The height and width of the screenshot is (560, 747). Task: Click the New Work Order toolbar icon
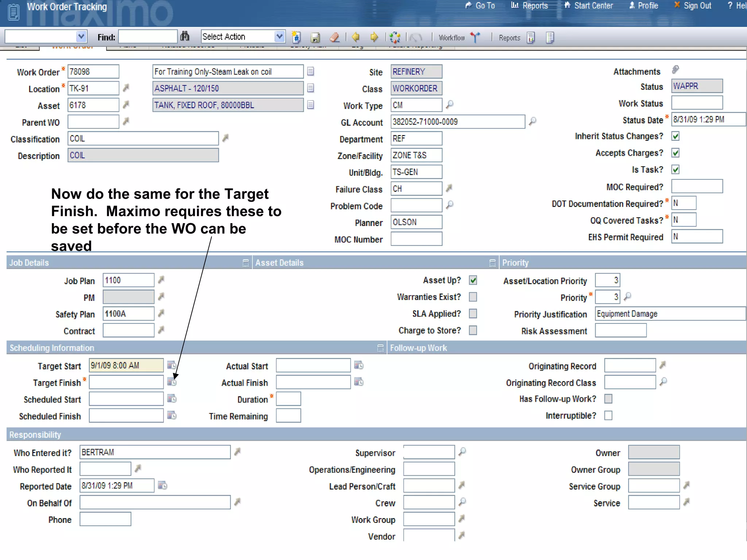(296, 37)
